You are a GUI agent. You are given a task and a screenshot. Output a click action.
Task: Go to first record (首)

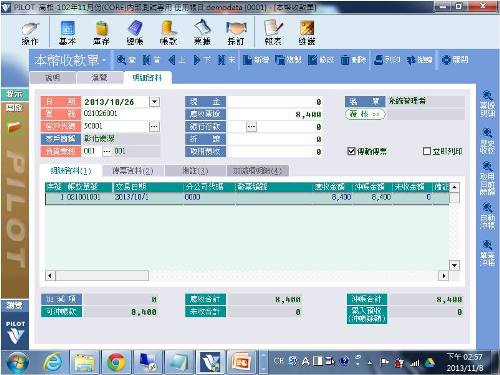(151, 60)
